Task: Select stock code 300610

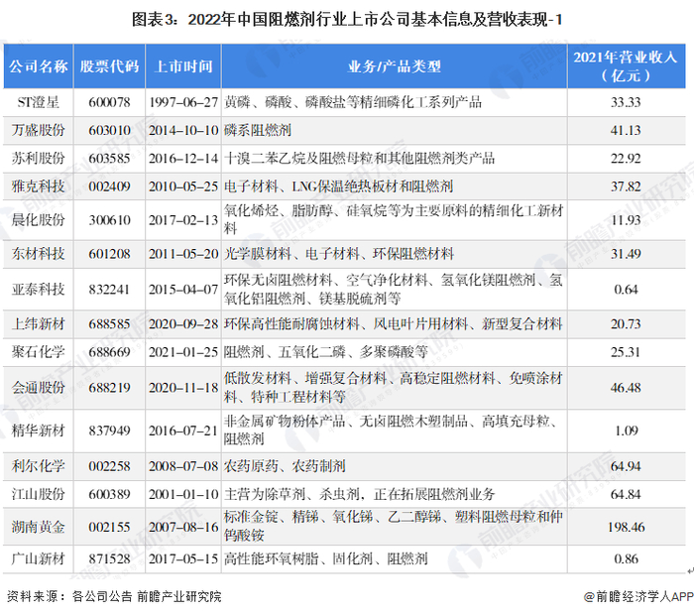Action: tap(109, 220)
